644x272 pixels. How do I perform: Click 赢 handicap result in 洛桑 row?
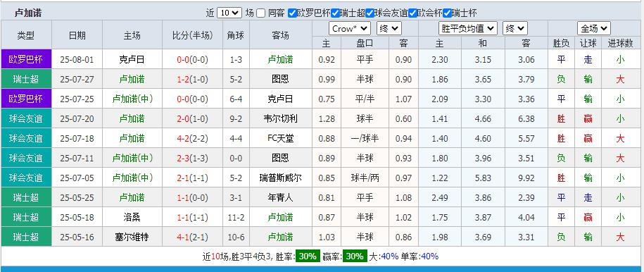tap(588, 217)
